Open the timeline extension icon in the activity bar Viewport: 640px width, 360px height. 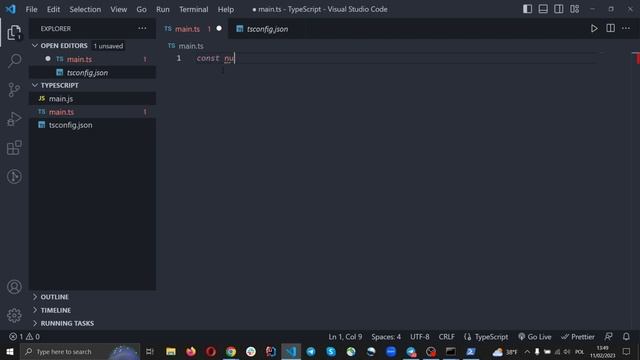coord(14,176)
